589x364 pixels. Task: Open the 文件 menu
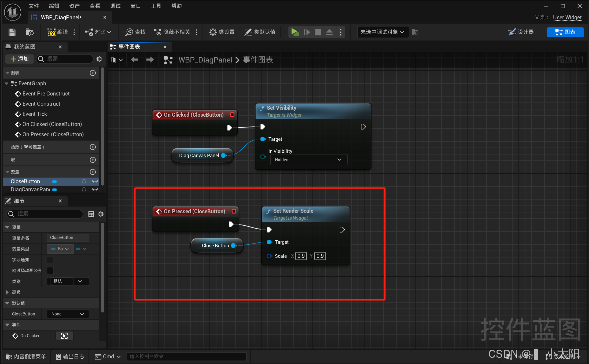pyautogui.click(x=34, y=6)
